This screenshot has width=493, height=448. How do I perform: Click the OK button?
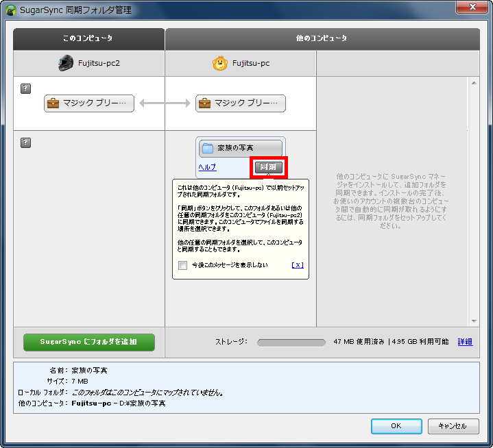396,426
